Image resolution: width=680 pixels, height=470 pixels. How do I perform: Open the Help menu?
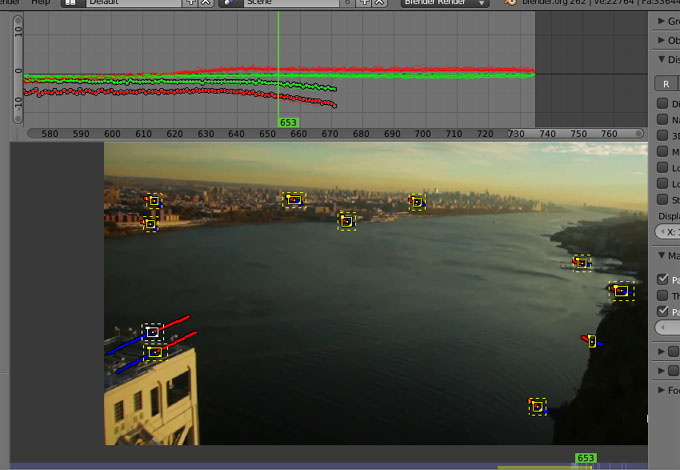click(x=40, y=2)
